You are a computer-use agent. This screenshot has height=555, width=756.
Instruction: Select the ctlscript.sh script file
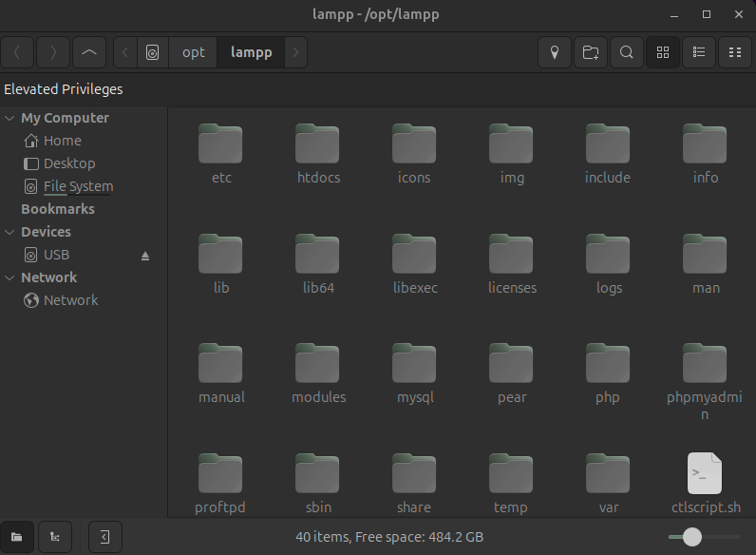(706, 484)
